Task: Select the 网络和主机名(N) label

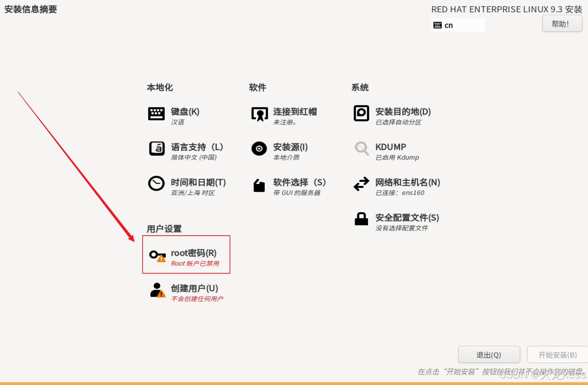Action: point(408,182)
